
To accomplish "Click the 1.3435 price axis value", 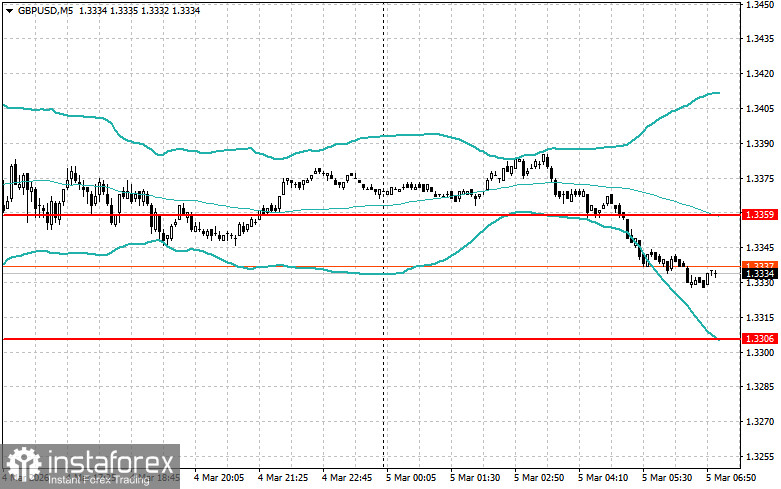I will 760,39.
